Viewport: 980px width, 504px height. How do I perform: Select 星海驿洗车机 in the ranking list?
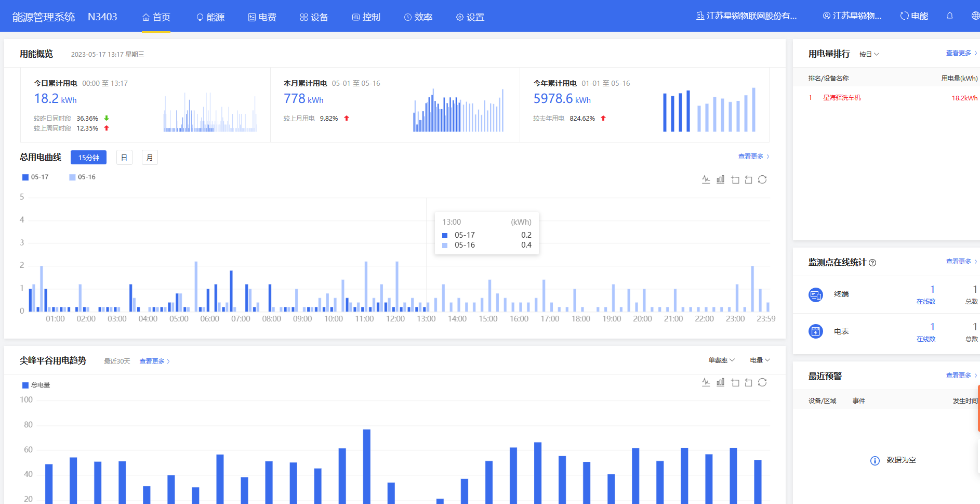pos(842,98)
